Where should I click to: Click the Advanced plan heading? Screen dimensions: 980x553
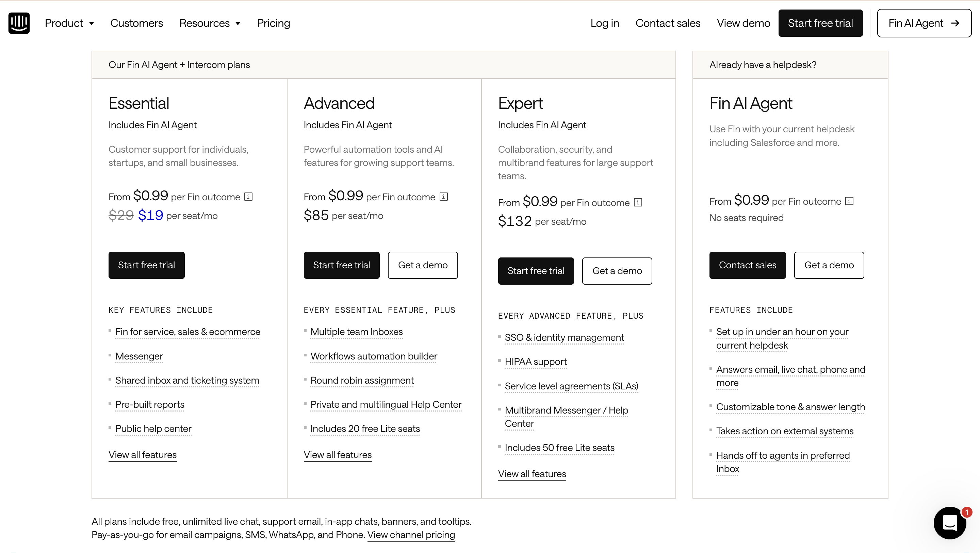coord(339,103)
